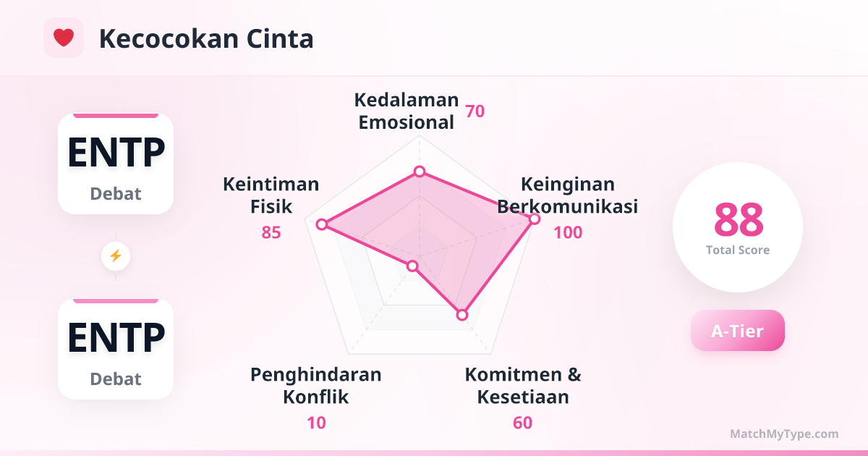Click the Komitmen & Kesetiaan label
The width and height of the screenshot is (868, 456).
point(523,386)
